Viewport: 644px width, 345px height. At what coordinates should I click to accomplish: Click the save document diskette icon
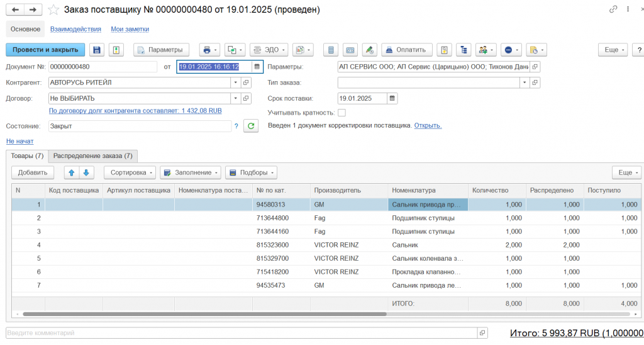[x=97, y=50]
